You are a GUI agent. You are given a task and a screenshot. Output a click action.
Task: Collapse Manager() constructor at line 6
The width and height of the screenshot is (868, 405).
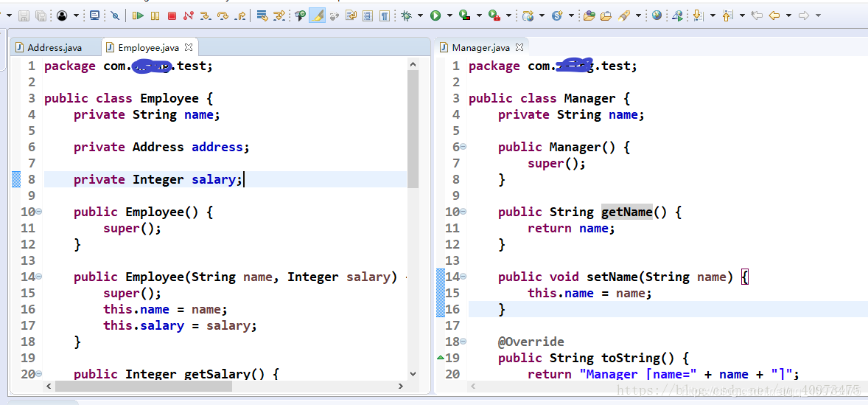(x=463, y=147)
